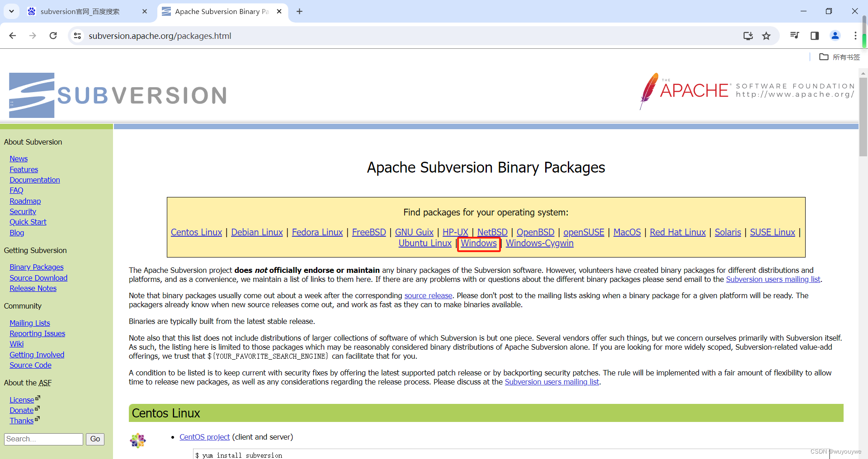Open the Mailing Lists link
The image size is (868, 459).
(30, 323)
